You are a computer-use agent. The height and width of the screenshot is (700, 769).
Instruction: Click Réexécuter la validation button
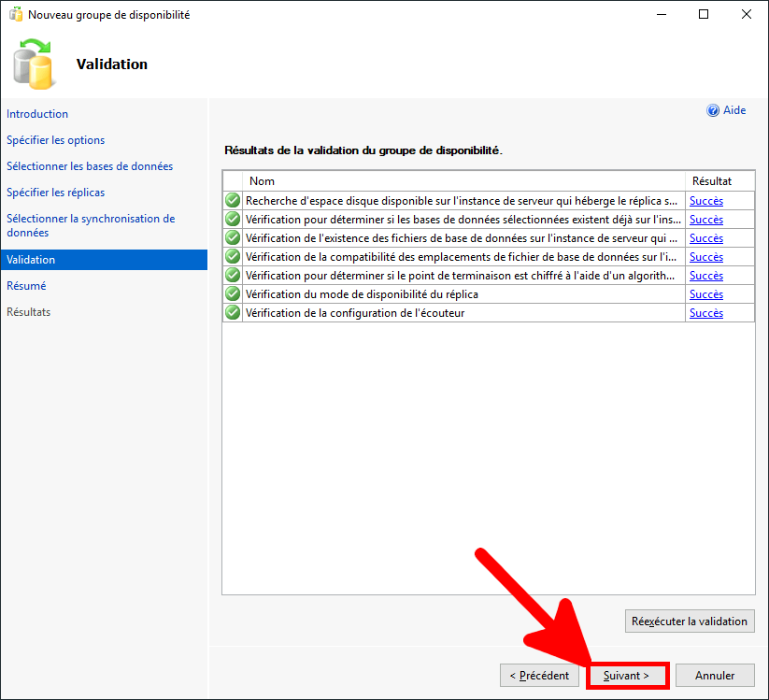[x=689, y=621]
